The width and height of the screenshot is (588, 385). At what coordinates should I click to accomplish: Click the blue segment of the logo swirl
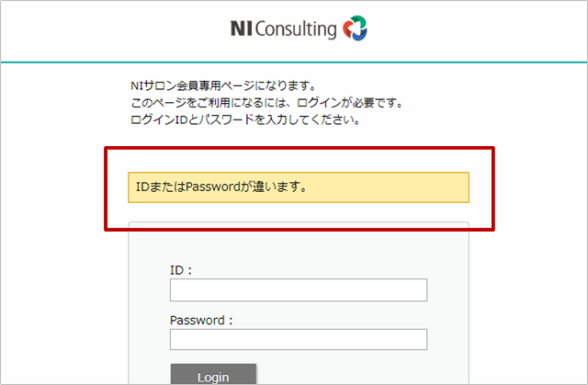coord(359,35)
